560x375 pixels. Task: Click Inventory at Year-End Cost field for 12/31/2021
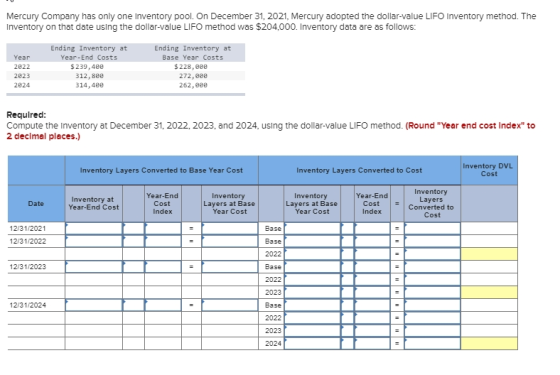94,229
